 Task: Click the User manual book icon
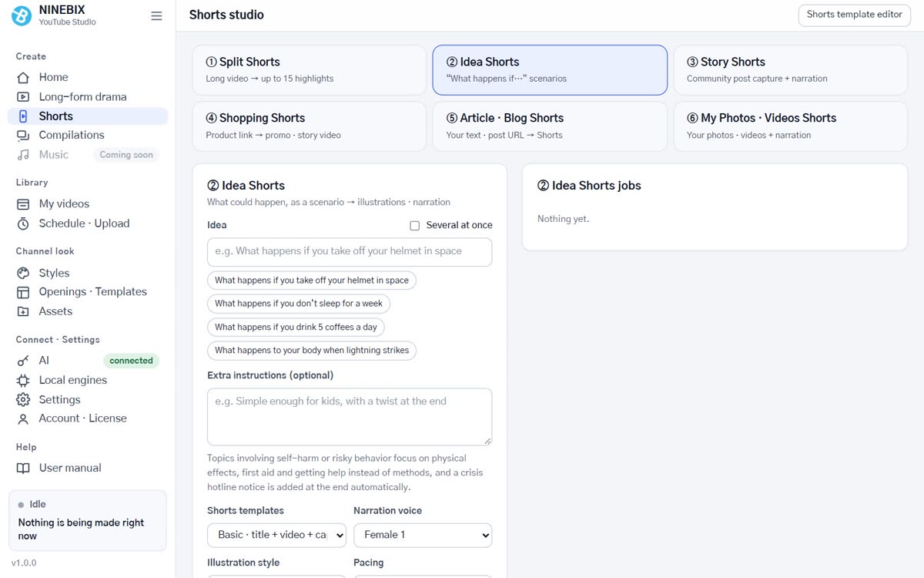click(x=23, y=468)
